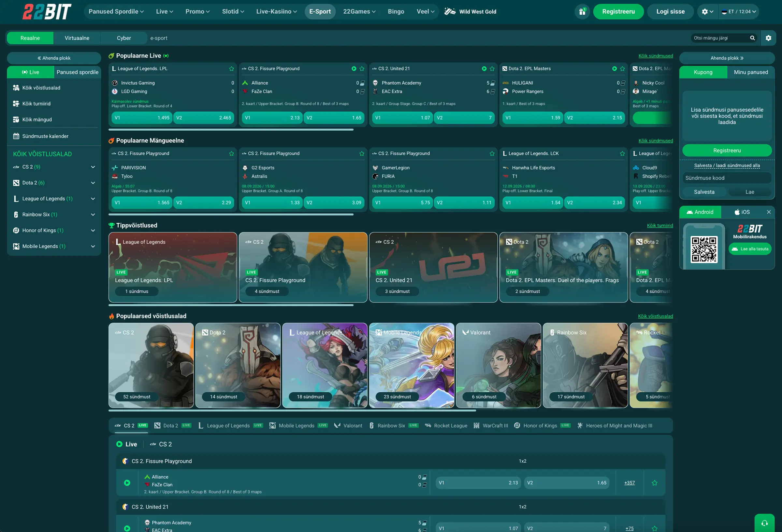782x532 pixels.
Task: Open the gift bonus icon in header
Action: [582, 12]
